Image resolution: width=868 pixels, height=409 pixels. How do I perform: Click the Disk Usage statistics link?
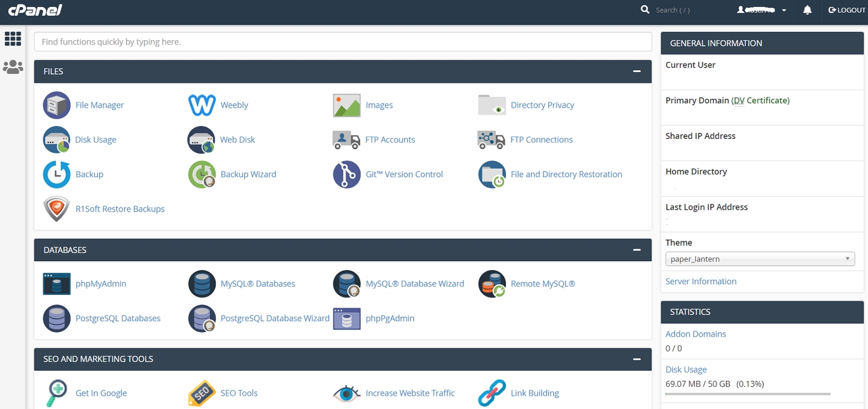pos(686,370)
